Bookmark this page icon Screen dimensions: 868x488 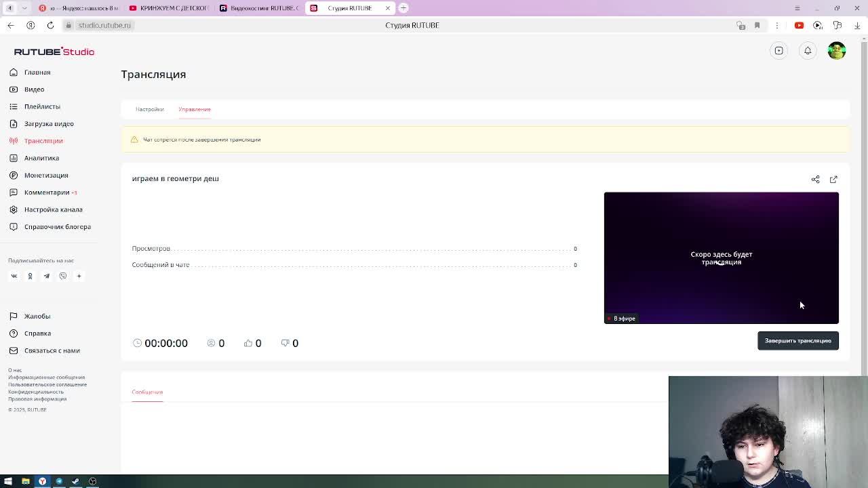(757, 25)
